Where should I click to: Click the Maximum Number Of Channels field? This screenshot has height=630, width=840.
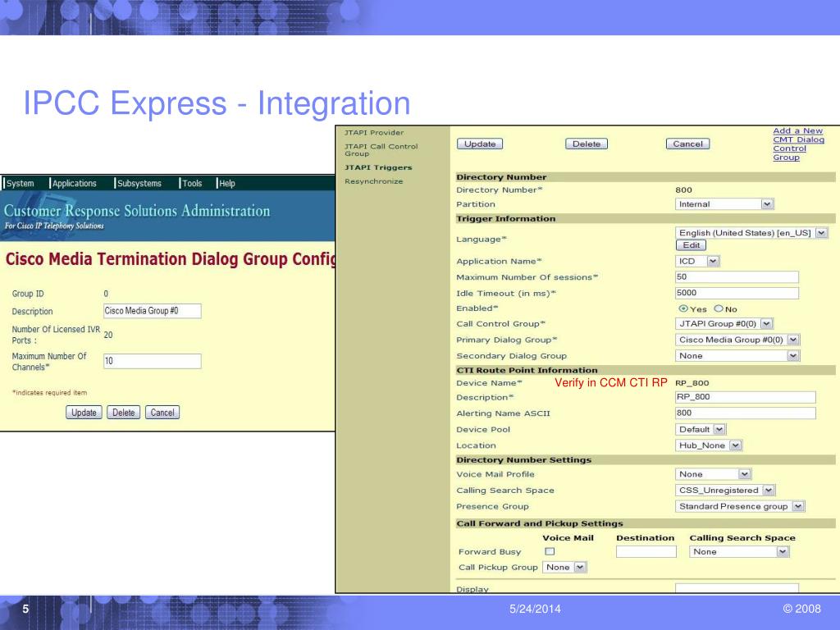pos(152,361)
